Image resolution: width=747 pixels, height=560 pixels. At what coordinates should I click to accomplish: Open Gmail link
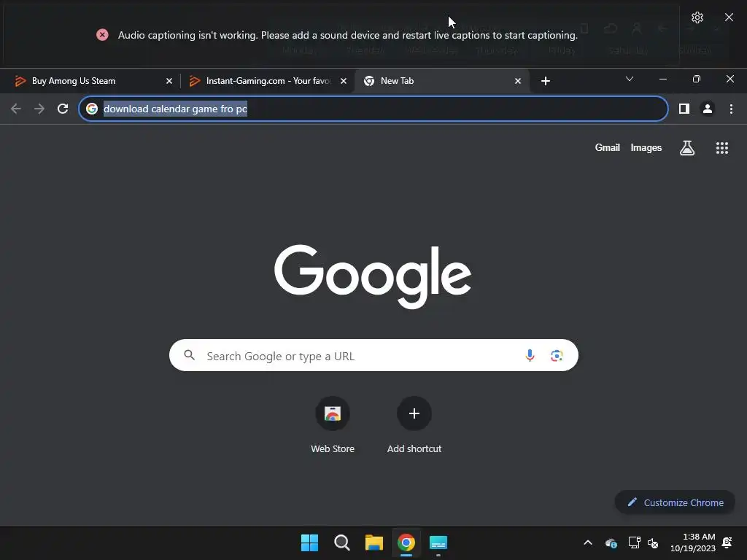(x=607, y=147)
